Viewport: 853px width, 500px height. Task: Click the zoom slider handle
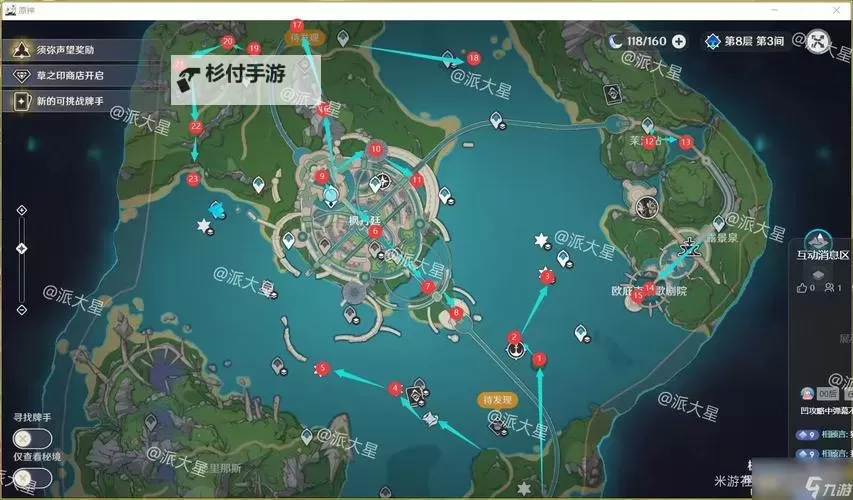click(x=22, y=249)
